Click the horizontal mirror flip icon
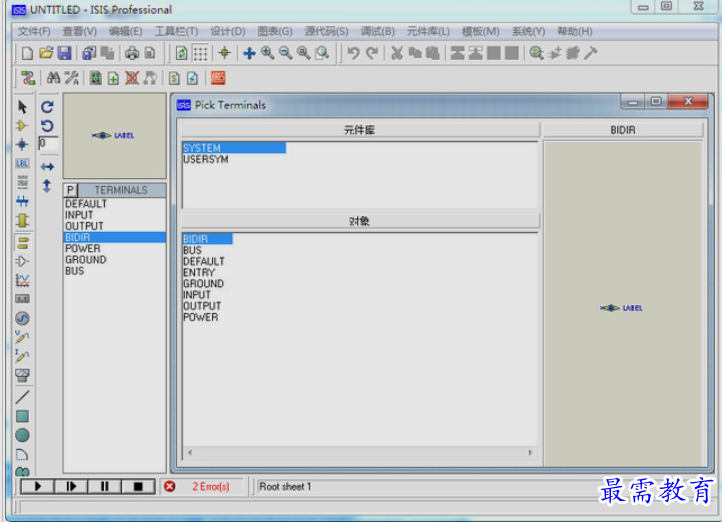Screen dimensions: 722x522 [x=47, y=167]
